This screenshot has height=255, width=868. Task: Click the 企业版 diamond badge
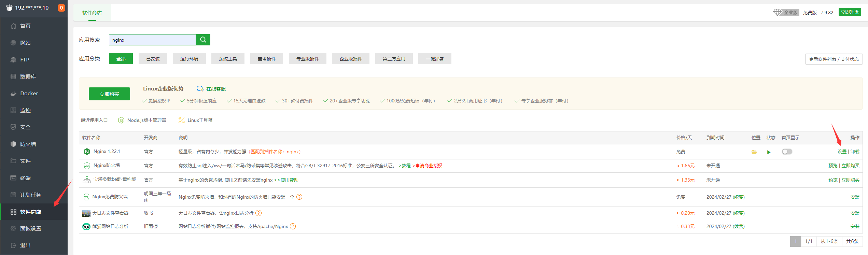(786, 12)
